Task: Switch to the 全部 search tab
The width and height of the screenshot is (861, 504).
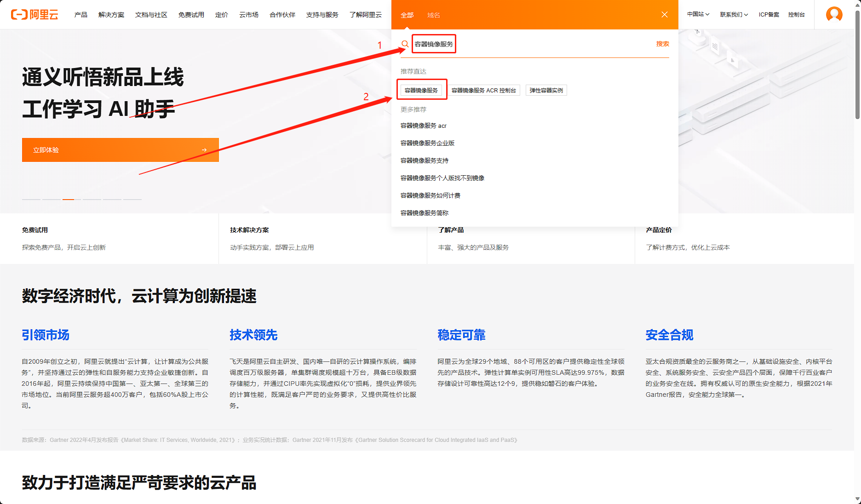Action: click(x=407, y=15)
